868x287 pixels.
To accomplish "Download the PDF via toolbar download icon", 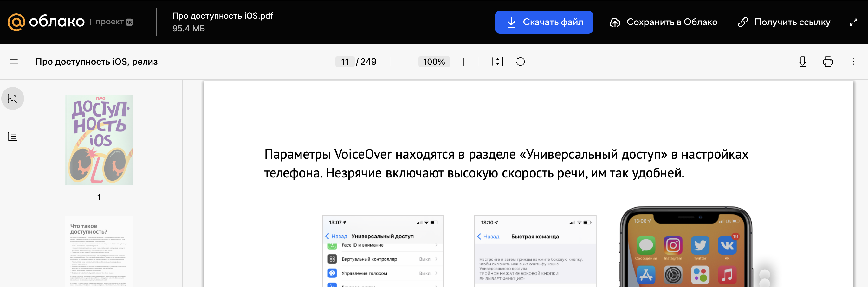I will (x=803, y=62).
